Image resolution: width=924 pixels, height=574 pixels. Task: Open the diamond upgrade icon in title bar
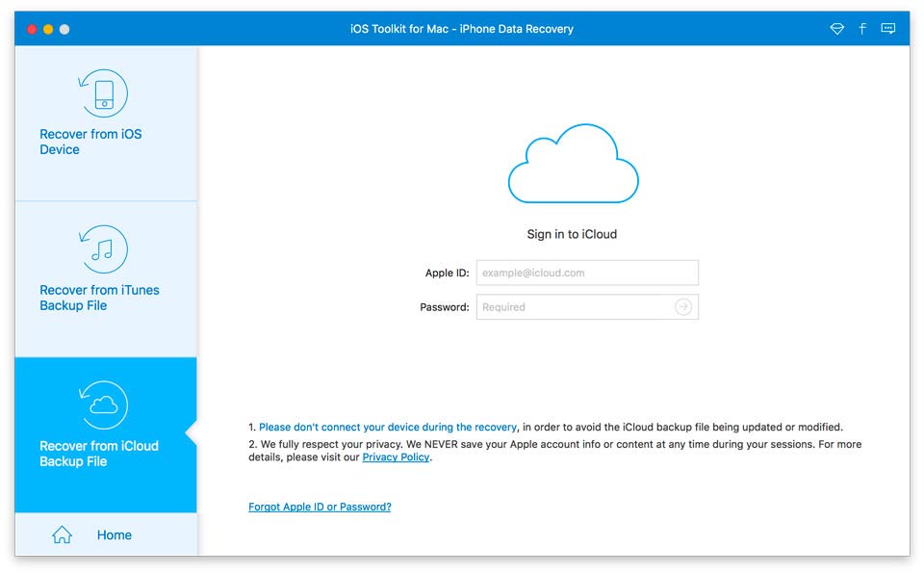coord(836,28)
